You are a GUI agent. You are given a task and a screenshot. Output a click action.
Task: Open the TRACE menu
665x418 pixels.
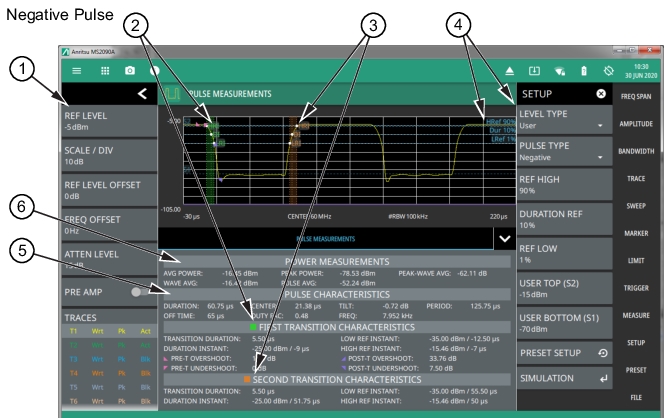click(x=636, y=178)
